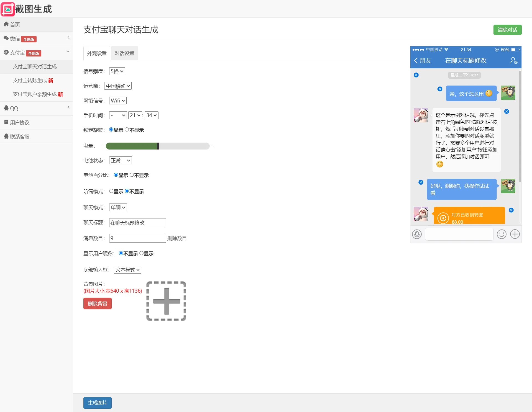Screen dimensions: 532x412
Task: Click the smiley emoji icon in input bar
Action: coord(502,234)
